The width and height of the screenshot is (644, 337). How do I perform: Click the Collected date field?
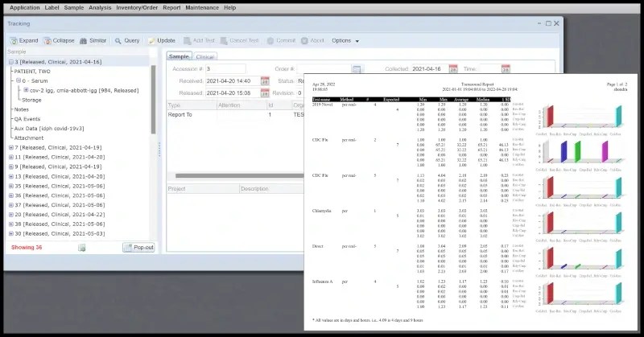[x=430, y=69]
